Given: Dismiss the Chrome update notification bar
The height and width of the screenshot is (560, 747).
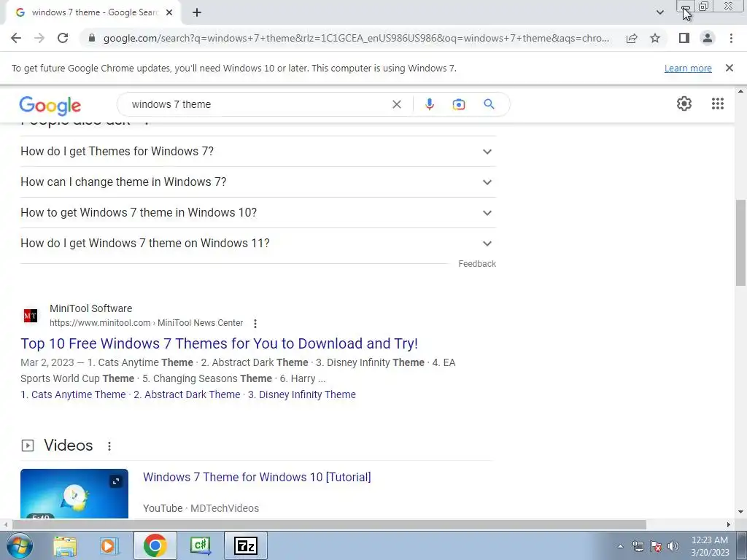Looking at the screenshot, I should pos(729,68).
